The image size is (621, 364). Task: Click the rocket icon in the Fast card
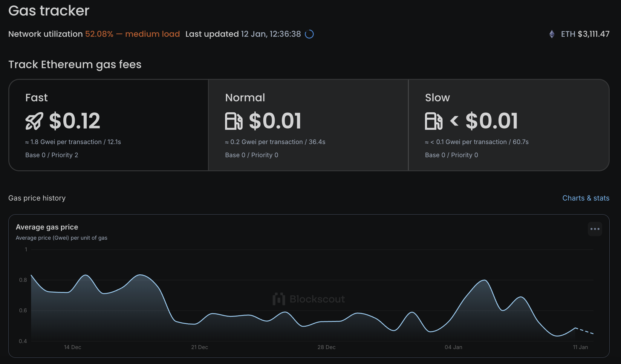tap(34, 121)
